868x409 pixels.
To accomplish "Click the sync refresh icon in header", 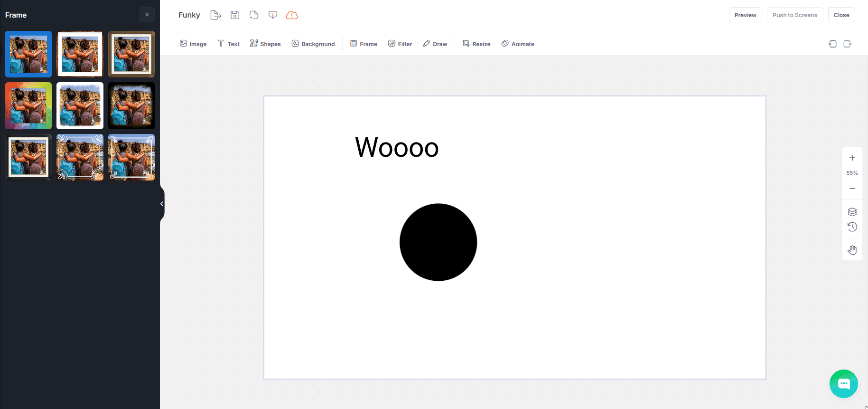I will pos(254,15).
